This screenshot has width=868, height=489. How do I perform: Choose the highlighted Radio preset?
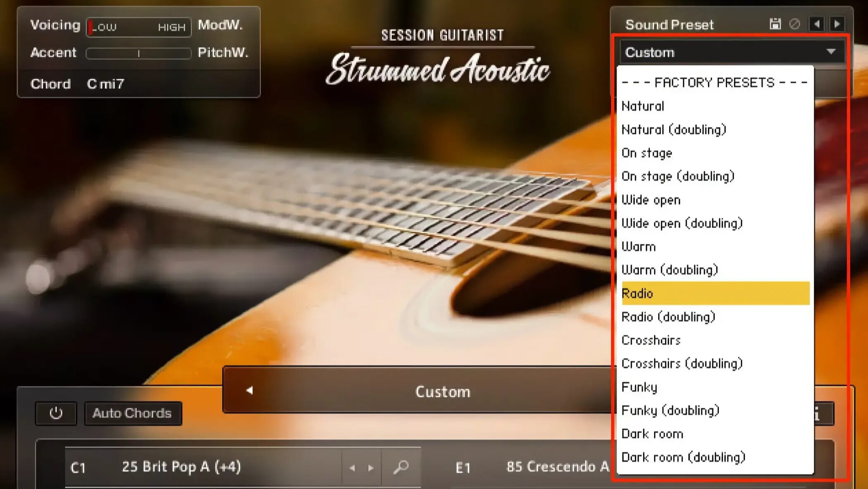coord(715,293)
